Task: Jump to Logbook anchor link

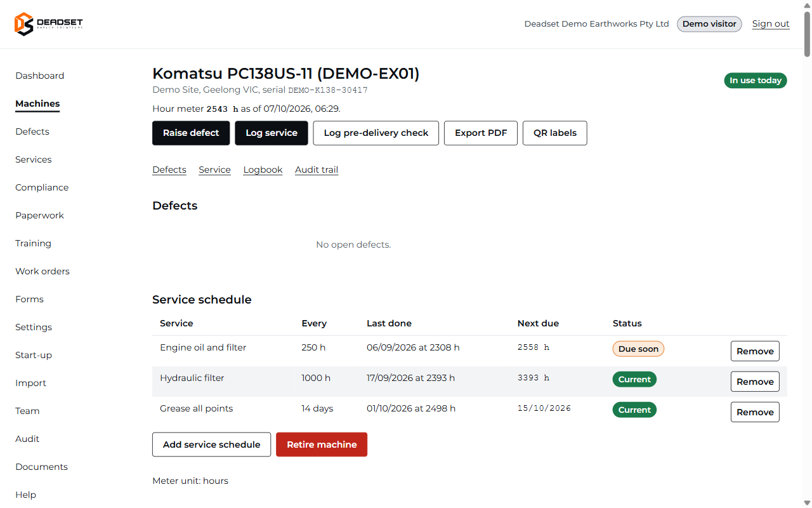Action: click(x=263, y=170)
